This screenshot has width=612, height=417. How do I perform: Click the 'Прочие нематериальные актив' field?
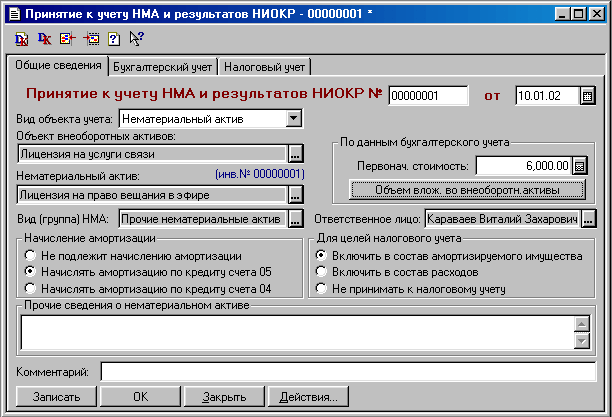pyautogui.click(x=203, y=219)
